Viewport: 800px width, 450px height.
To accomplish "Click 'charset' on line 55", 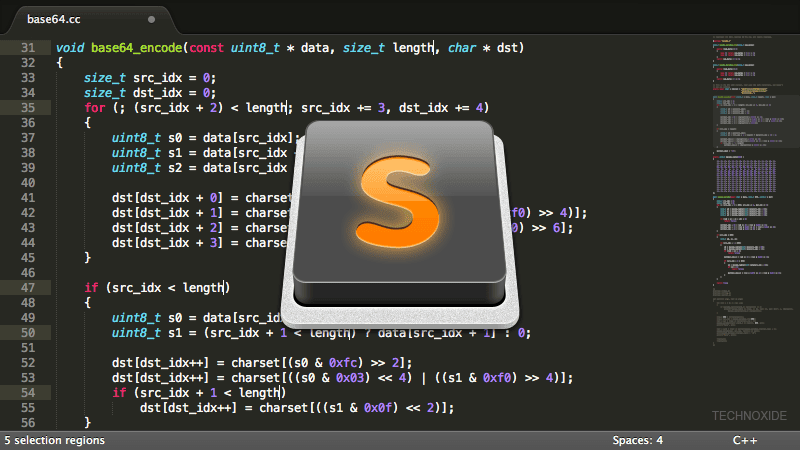I will 284,408.
